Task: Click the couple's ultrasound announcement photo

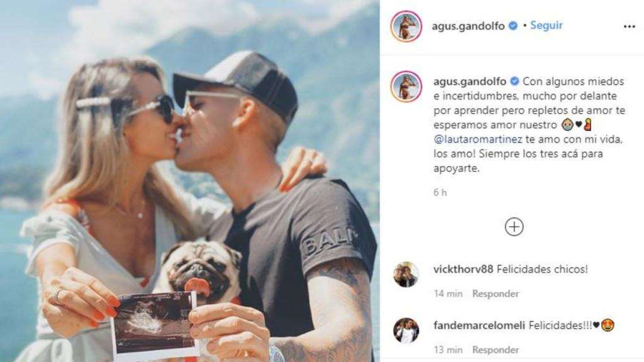Action: pos(190,181)
